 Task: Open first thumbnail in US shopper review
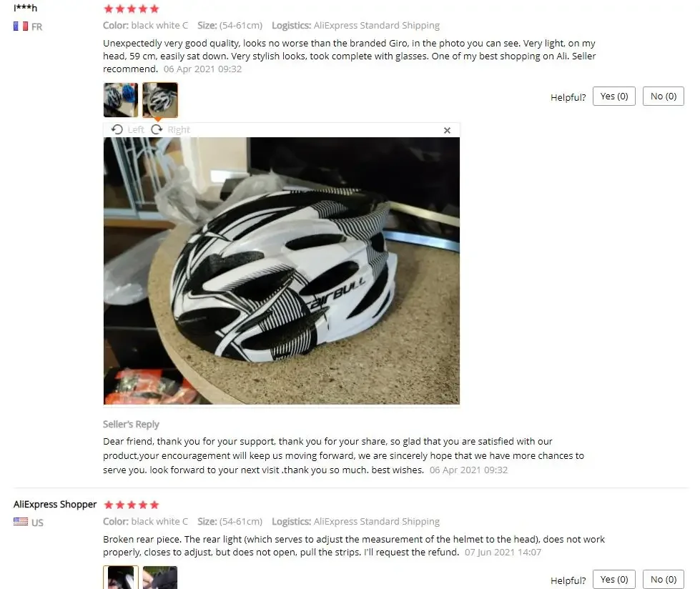(121, 578)
